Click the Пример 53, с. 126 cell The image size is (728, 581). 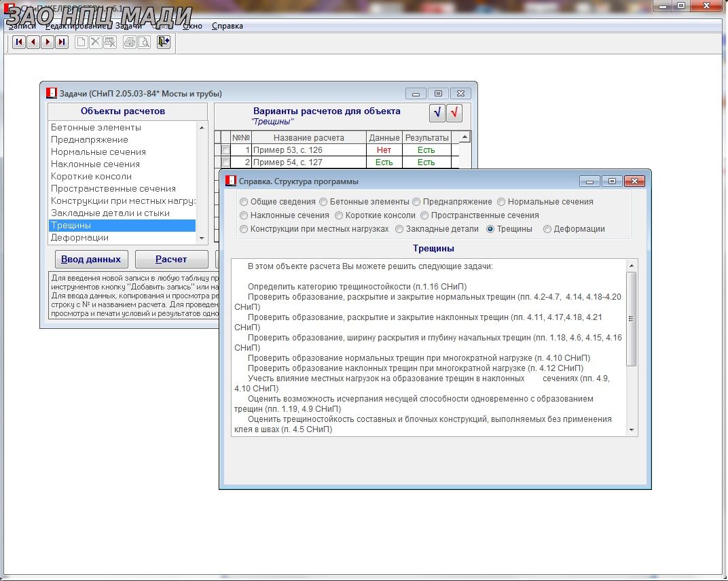click(x=309, y=150)
